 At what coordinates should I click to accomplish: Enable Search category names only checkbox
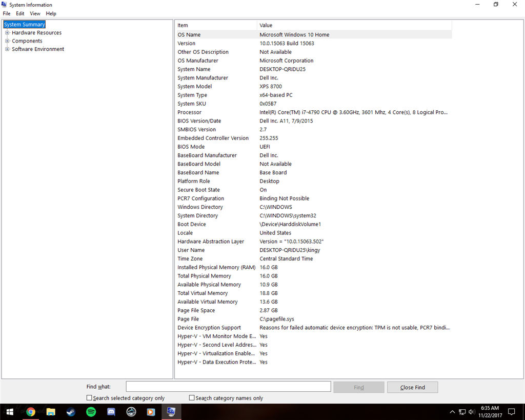[192, 398]
